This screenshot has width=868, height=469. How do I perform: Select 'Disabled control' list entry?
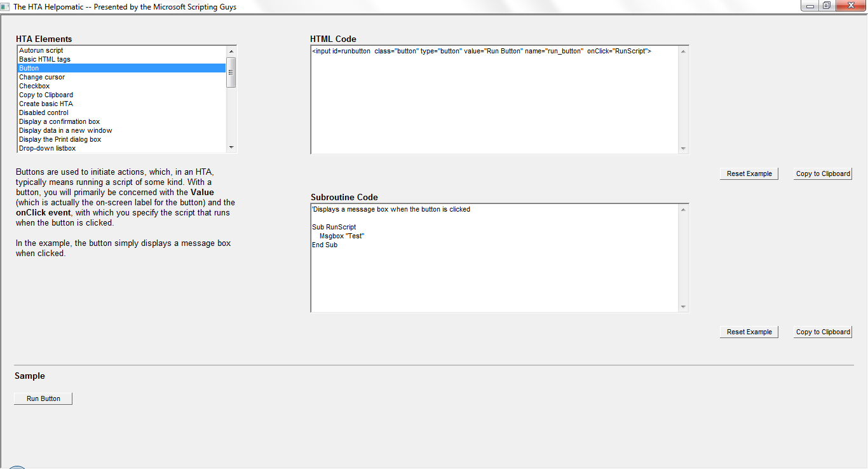coord(122,112)
